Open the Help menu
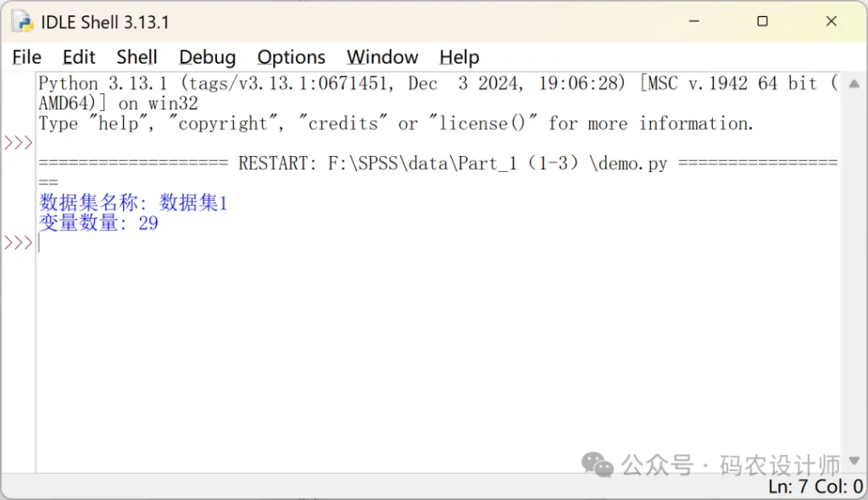 coord(459,58)
